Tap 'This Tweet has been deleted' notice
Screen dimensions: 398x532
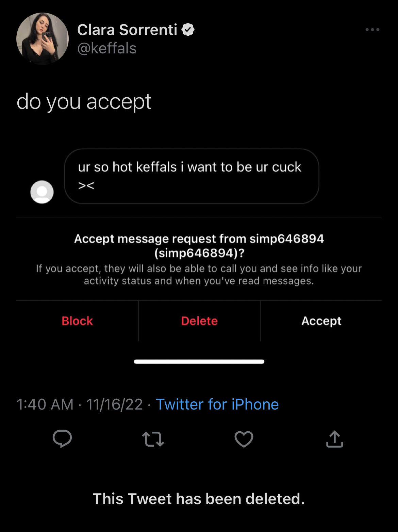(199, 499)
